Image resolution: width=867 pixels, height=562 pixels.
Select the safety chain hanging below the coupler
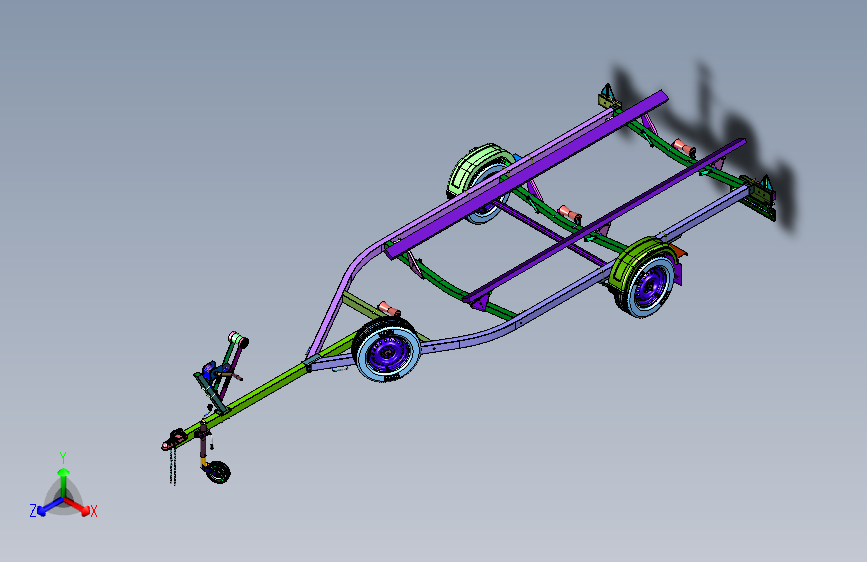[173, 467]
